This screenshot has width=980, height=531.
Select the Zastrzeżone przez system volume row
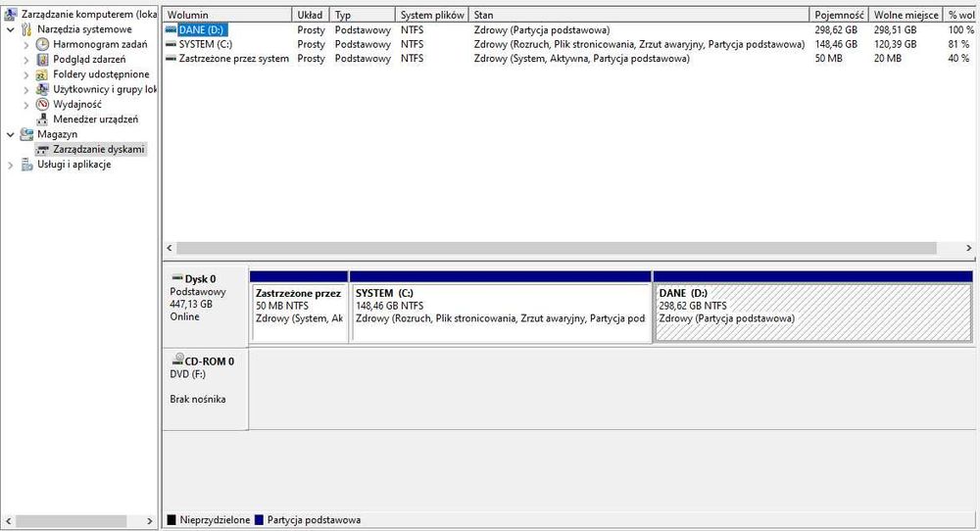569,59
